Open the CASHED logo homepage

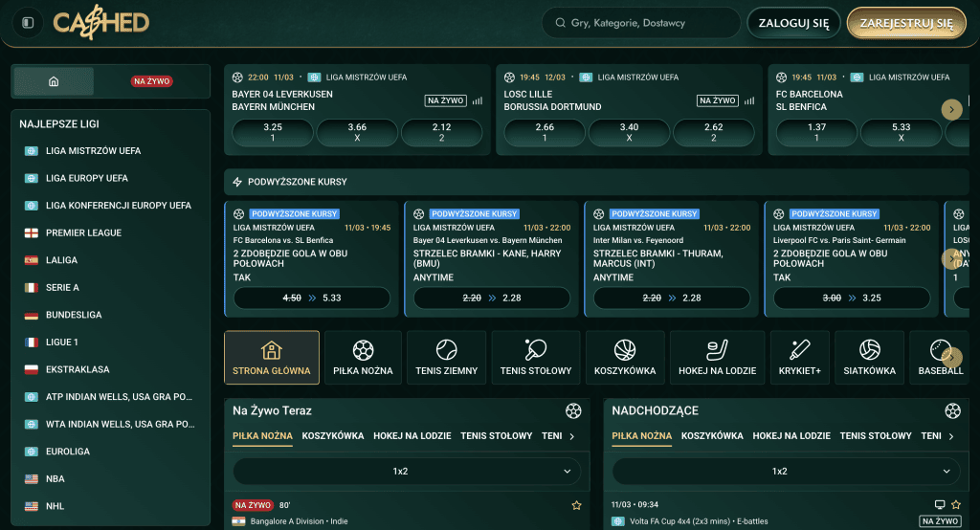100,23
